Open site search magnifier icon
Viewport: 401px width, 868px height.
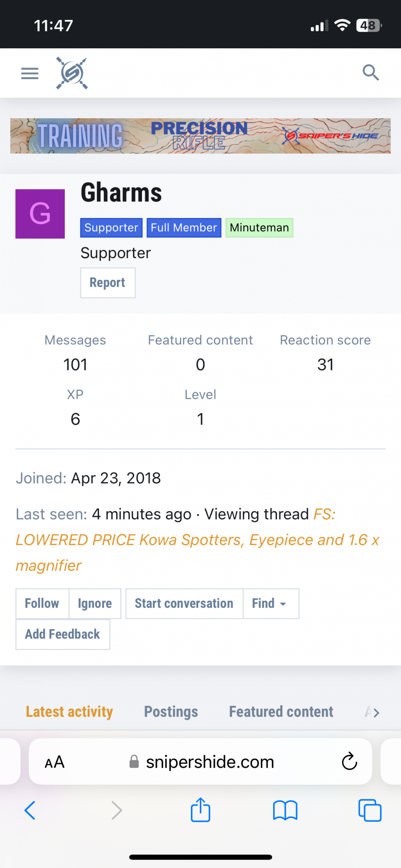371,73
